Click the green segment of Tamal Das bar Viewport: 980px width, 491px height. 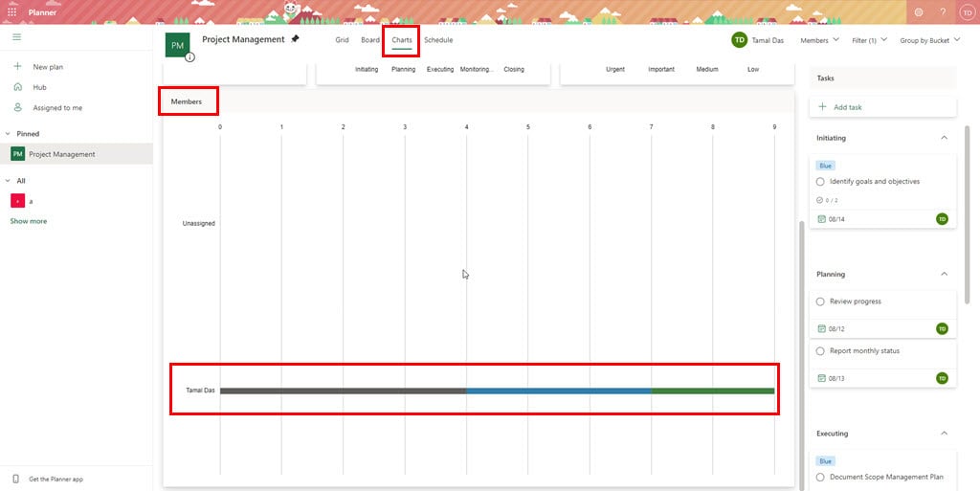(x=712, y=391)
